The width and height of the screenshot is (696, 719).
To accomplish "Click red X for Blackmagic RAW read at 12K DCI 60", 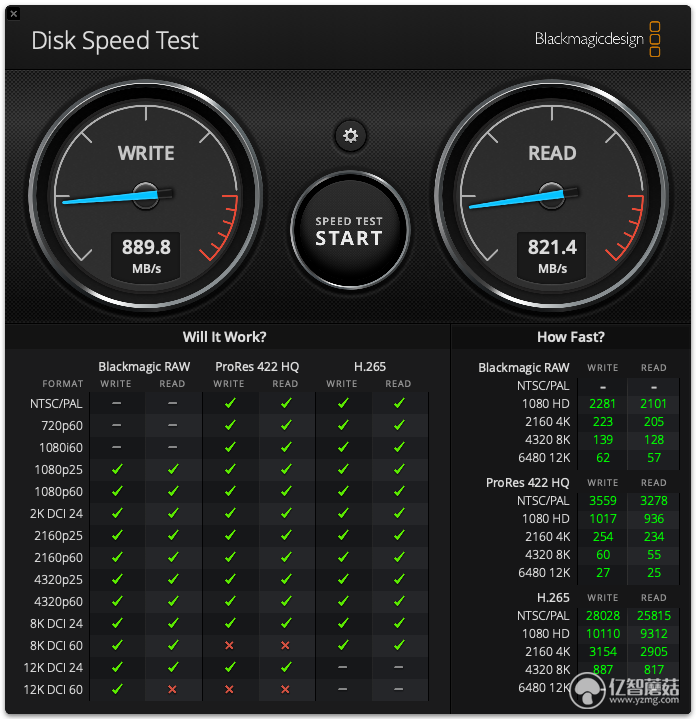I will point(172,689).
